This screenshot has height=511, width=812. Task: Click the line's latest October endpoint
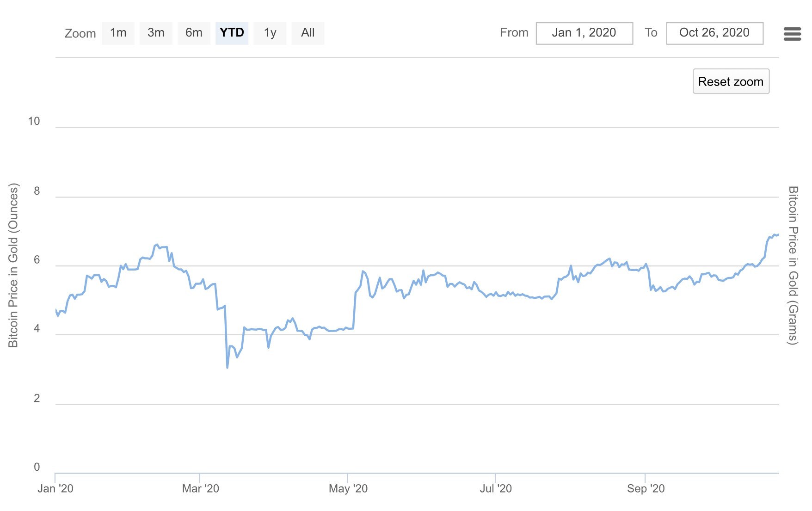click(778, 235)
